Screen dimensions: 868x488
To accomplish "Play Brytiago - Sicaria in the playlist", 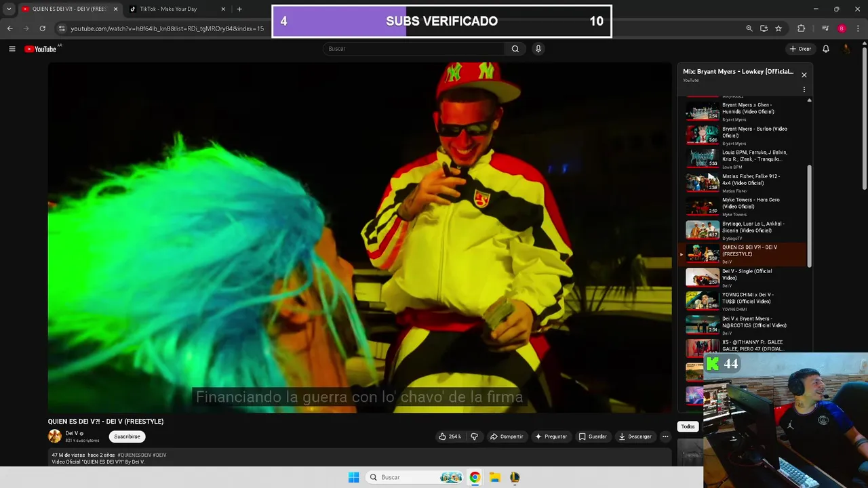I will pyautogui.click(x=743, y=230).
